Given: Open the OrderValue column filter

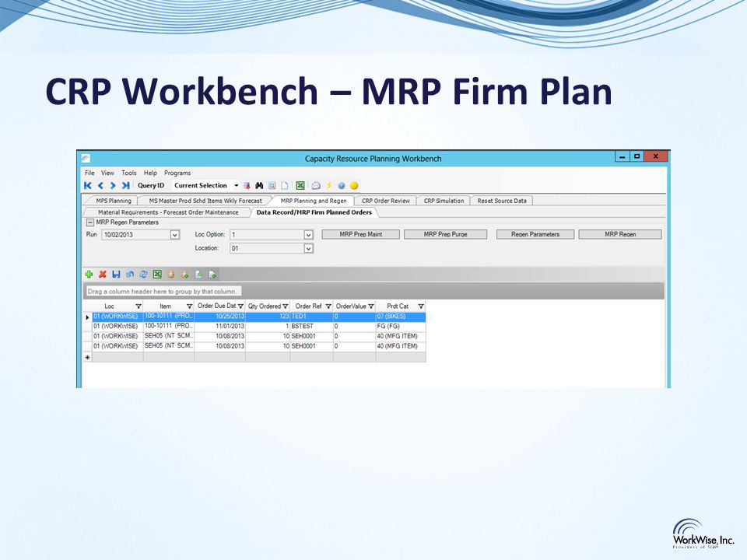Looking at the screenshot, I should click(371, 306).
